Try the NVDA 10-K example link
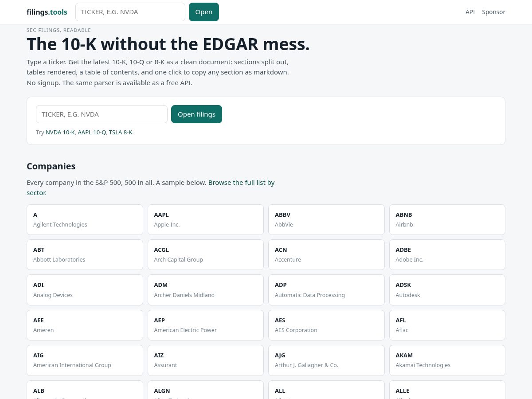The image size is (532, 399). (x=60, y=132)
